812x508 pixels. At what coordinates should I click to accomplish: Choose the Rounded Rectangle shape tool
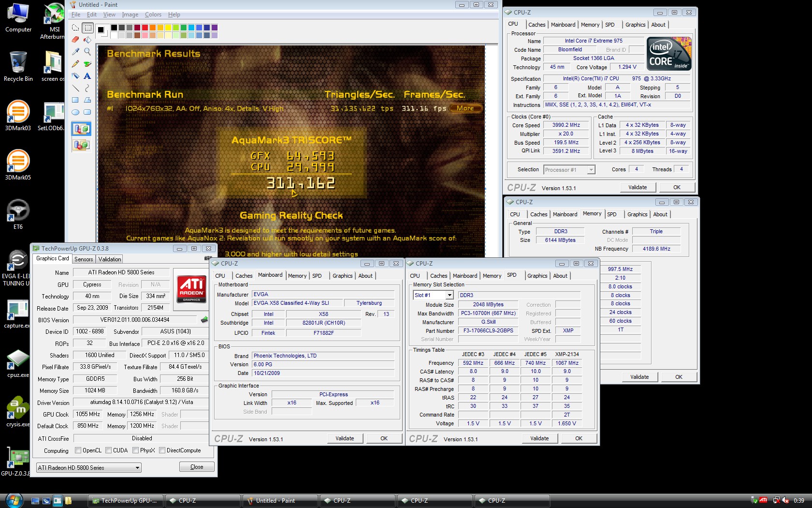(87, 112)
